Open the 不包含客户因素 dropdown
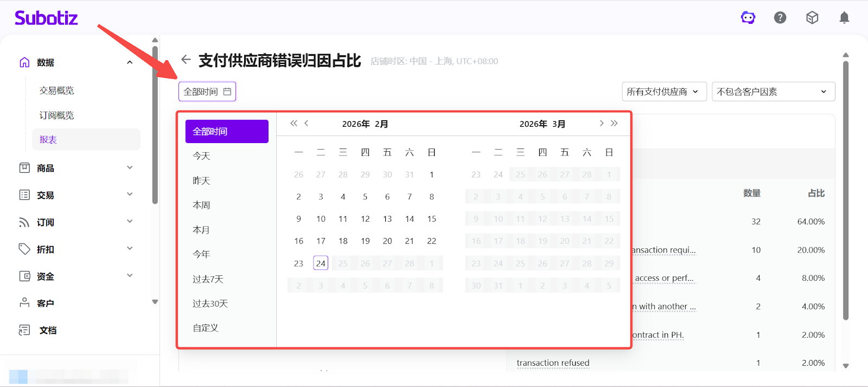The image size is (868, 387). click(773, 92)
